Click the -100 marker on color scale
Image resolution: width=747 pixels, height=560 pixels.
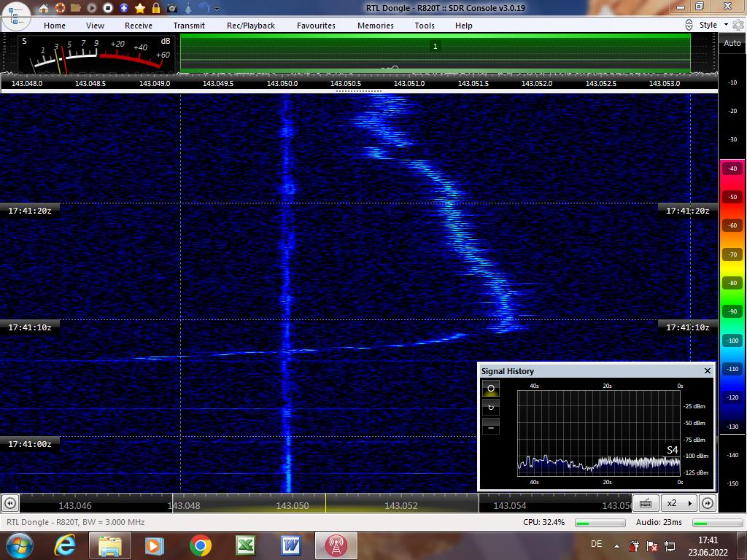click(732, 341)
